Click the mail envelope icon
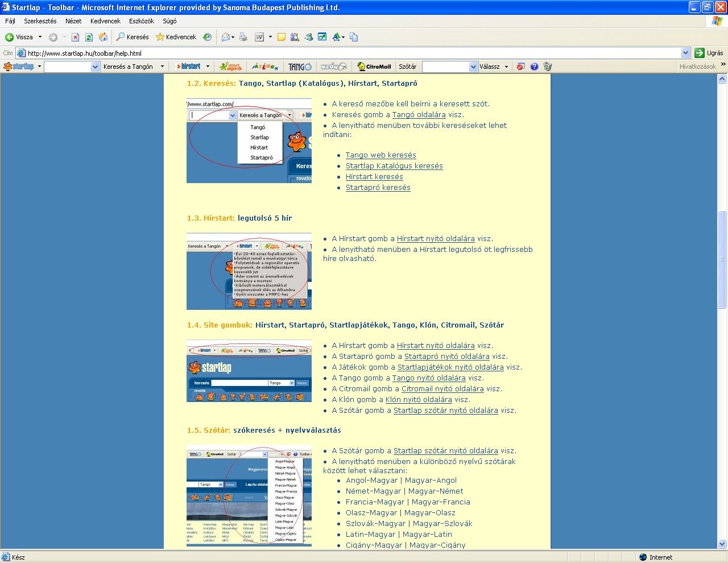728x563 pixels. tap(225, 37)
